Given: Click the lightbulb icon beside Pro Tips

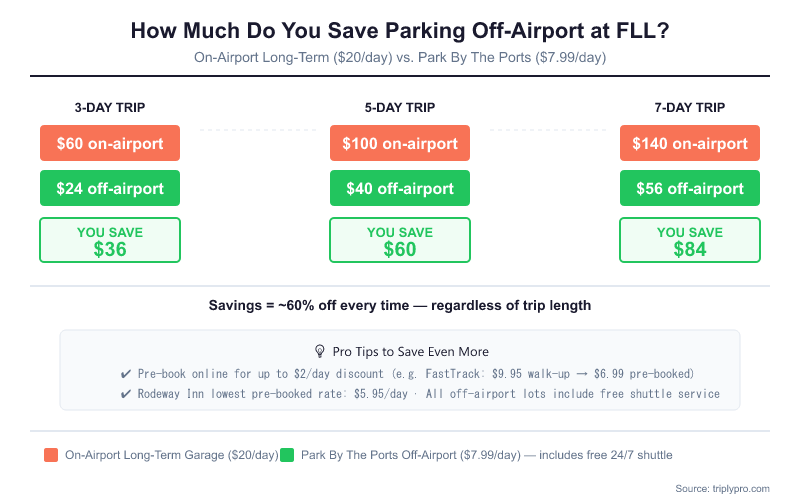Looking at the screenshot, I should 320,351.
